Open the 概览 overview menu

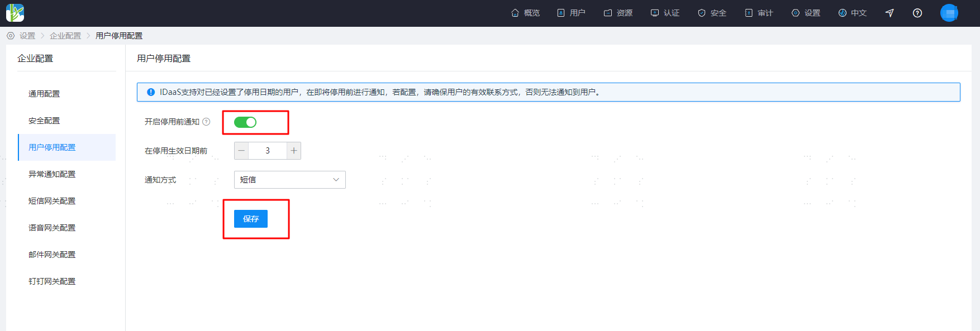pyautogui.click(x=525, y=13)
